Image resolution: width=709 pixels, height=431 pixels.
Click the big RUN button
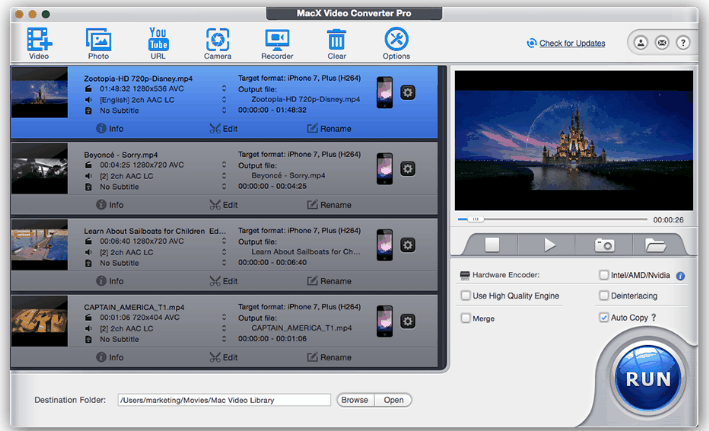click(x=648, y=379)
